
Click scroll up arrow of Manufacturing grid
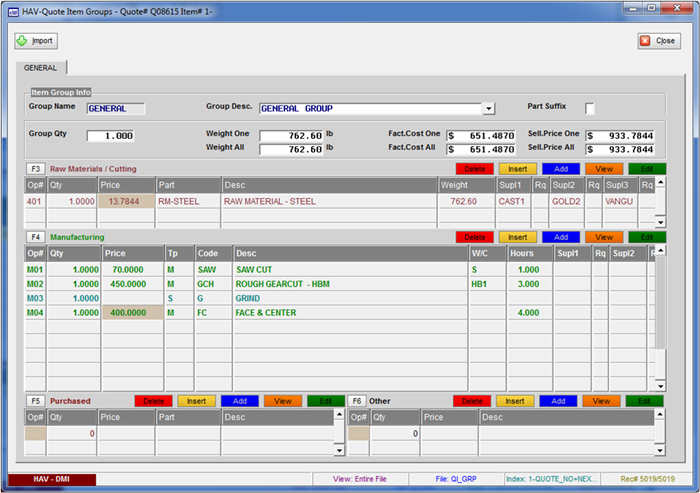pyautogui.click(x=661, y=251)
